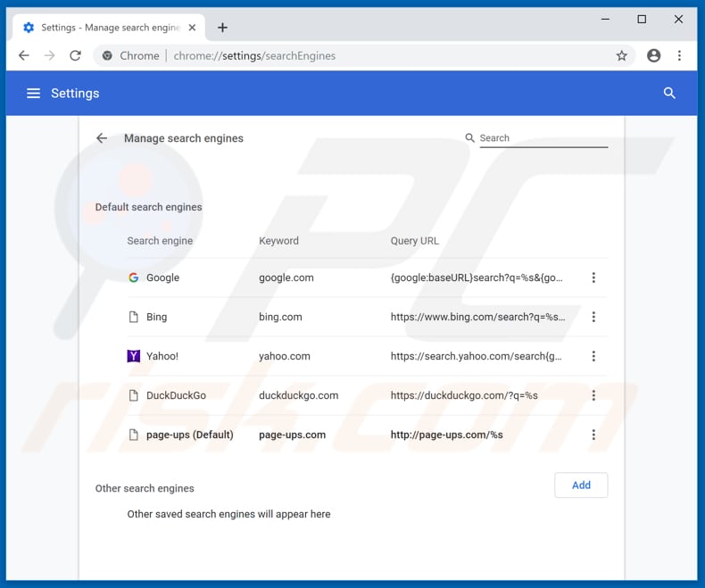The width and height of the screenshot is (705, 588).
Task: Select the Yahoo query URL text
Action: point(477,356)
